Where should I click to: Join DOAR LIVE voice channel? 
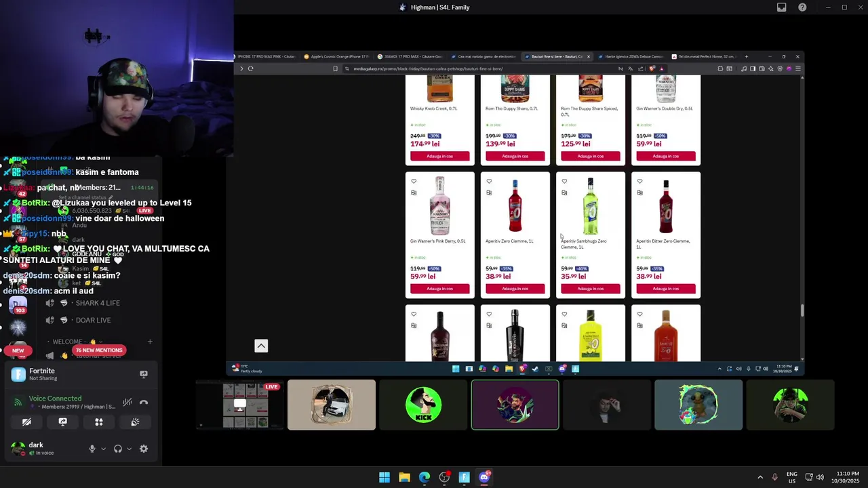[x=93, y=320]
